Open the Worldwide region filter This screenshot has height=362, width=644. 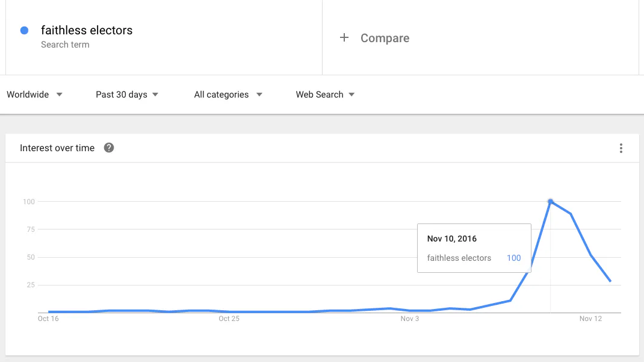(x=34, y=95)
